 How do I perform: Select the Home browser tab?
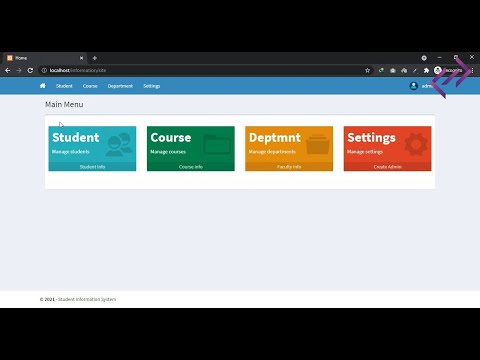[x=45, y=58]
